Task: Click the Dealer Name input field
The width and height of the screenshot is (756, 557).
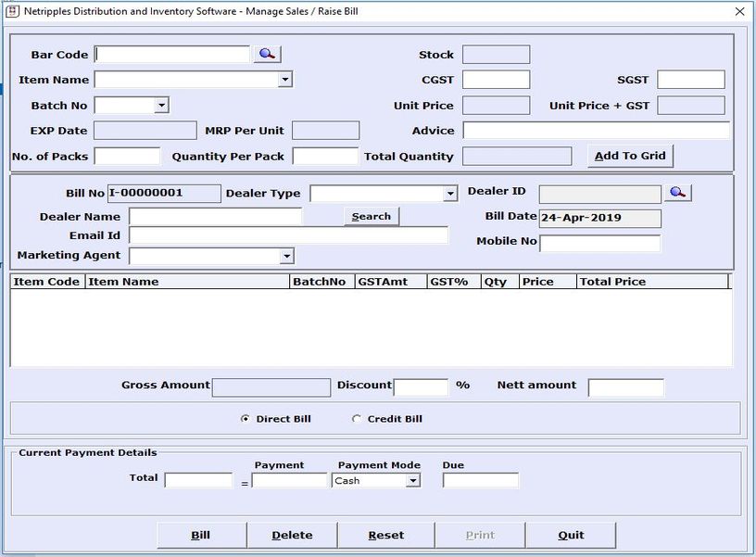Action: click(x=216, y=217)
